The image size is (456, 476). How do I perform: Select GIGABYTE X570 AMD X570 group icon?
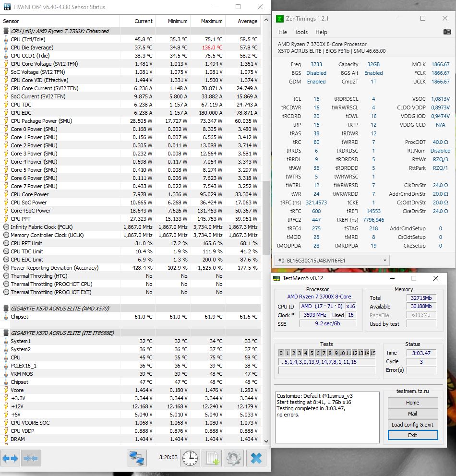pos(6,309)
